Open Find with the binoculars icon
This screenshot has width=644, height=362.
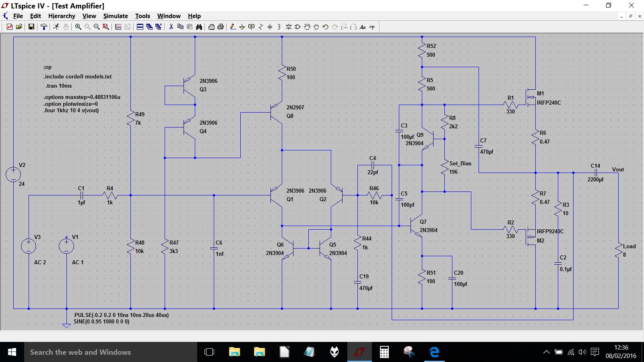(x=199, y=27)
